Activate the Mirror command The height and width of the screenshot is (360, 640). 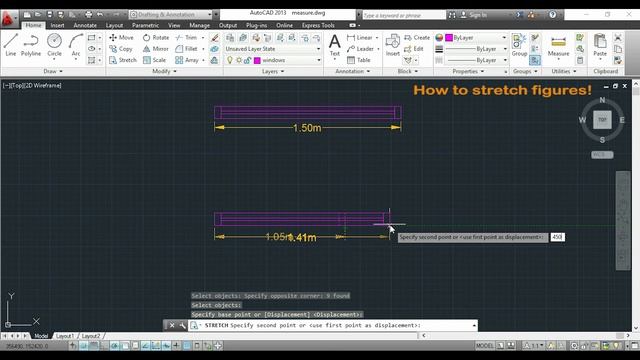[156, 49]
